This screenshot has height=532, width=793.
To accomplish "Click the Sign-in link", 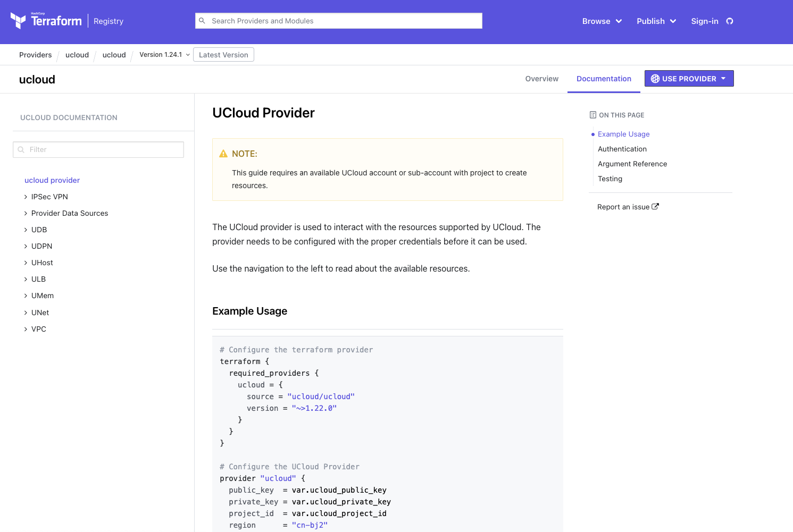I will 705,21.
